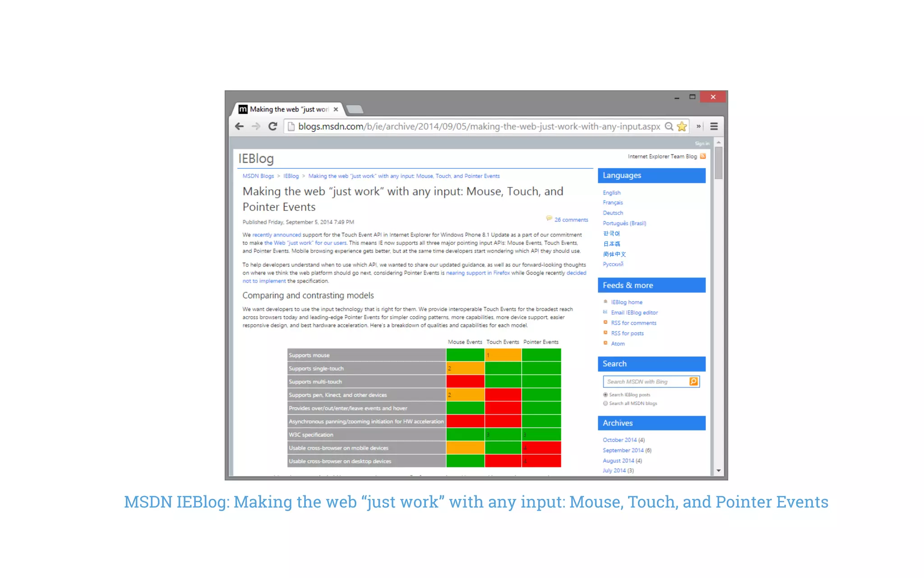Click the comments speech bubble icon
The height and width of the screenshot is (578, 924).
pyautogui.click(x=549, y=219)
